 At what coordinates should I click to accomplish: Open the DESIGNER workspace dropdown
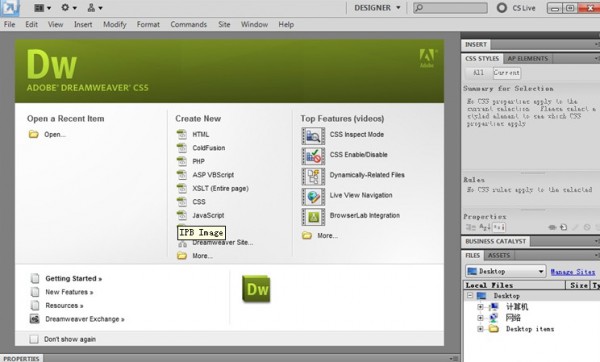[377, 8]
